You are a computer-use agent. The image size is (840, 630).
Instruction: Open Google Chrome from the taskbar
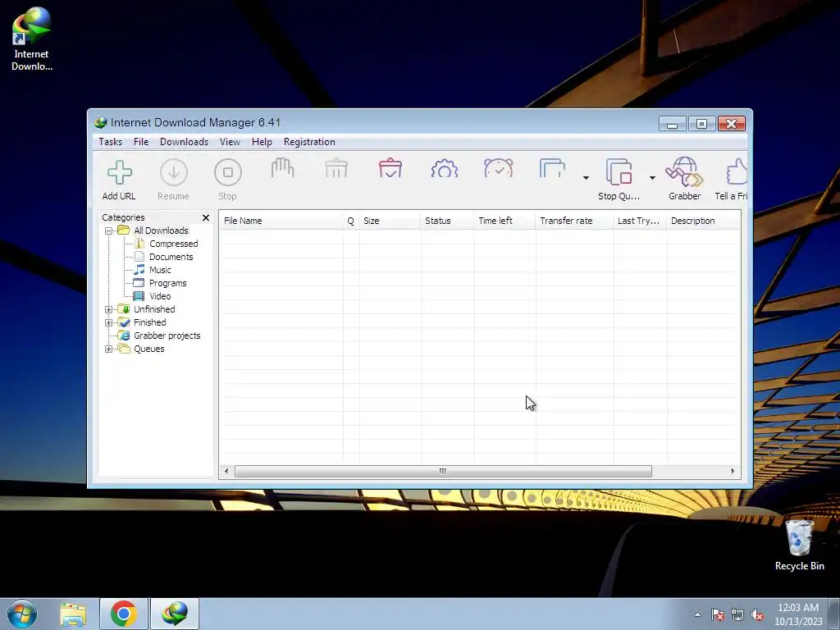(x=124, y=614)
